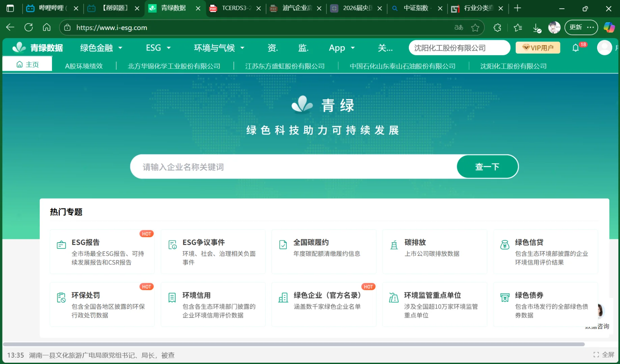The height and width of the screenshot is (364, 620).
Task: Click the 环境信用 card icon
Action: (172, 298)
